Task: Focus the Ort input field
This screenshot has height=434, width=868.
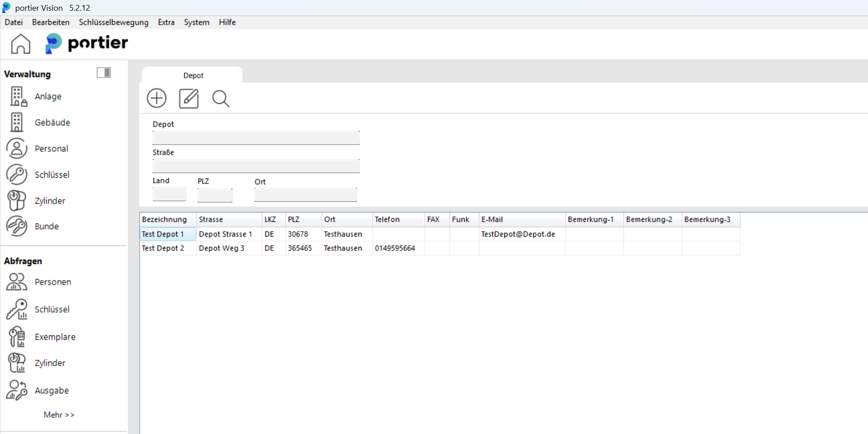Action: pyautogui.click(x=305, y=195)
